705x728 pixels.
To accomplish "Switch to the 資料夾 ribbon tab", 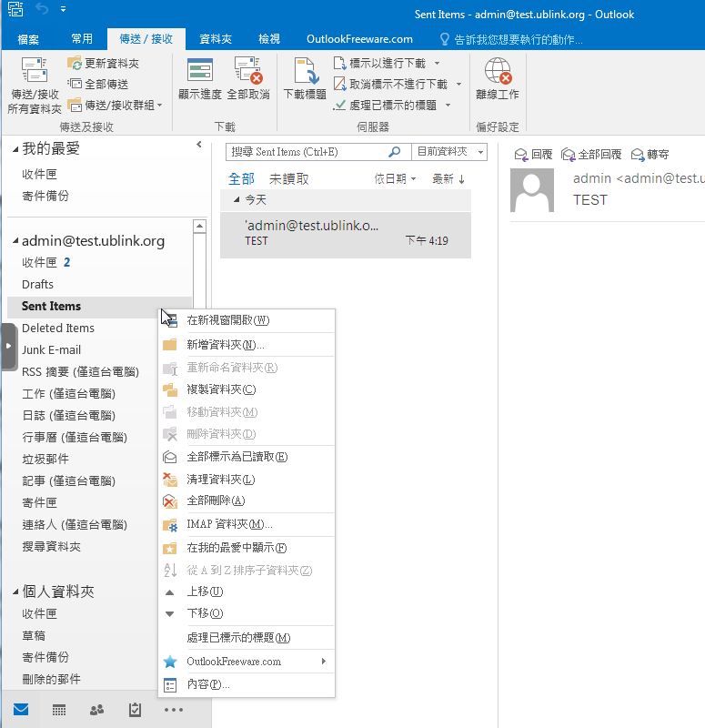I will pyautogui.click(x=215, y=39).
